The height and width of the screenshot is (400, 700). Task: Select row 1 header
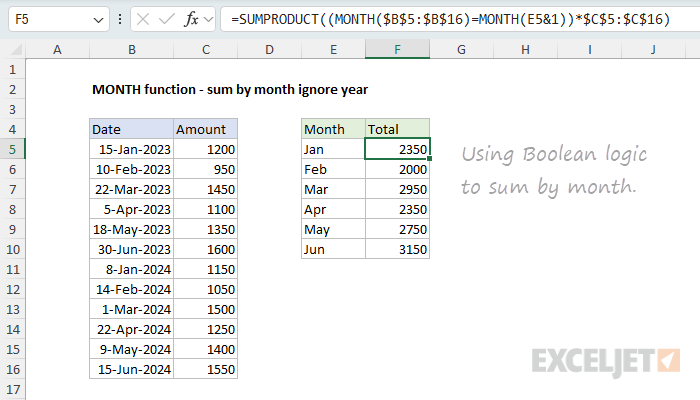[12, 69]
